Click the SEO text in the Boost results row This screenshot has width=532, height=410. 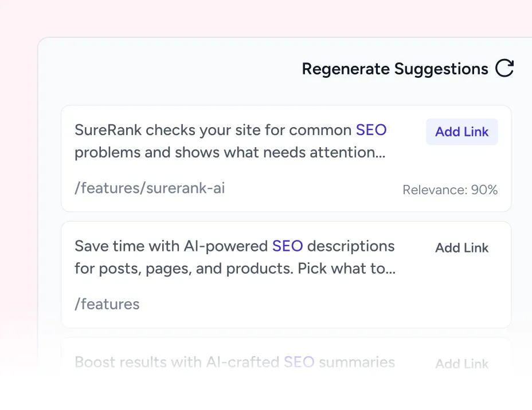click(299, 362)
